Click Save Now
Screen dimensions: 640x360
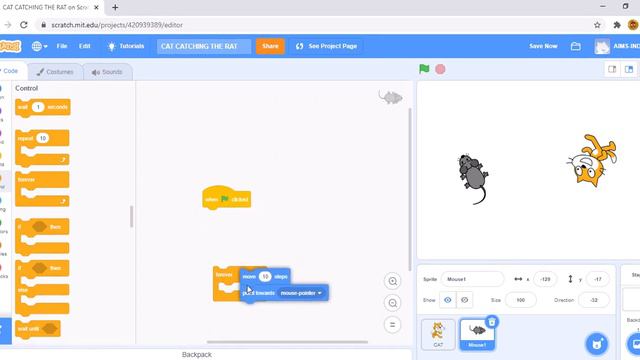pyautogui.click(x=543, y=46)
